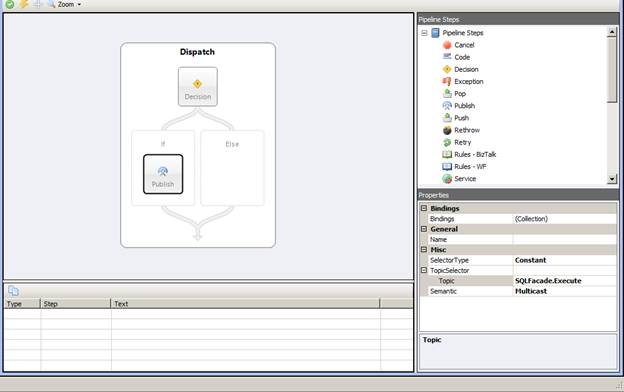Choose the Exception pipeline step

point(463,81)
